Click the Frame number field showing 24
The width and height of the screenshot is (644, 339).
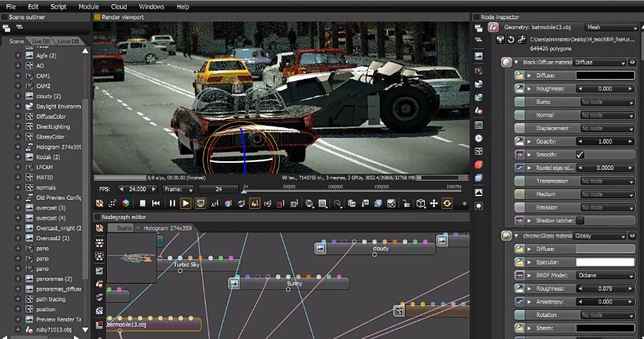[x=218, y=189]
